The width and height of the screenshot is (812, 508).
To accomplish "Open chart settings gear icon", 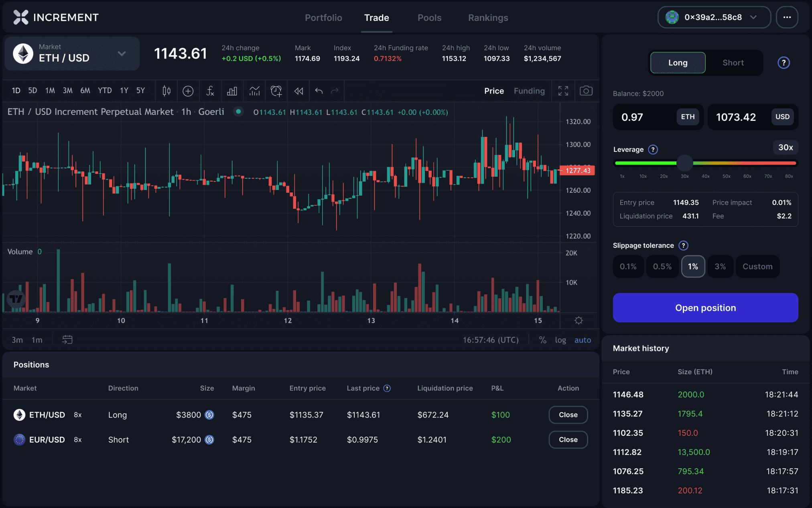I will 579,320.
